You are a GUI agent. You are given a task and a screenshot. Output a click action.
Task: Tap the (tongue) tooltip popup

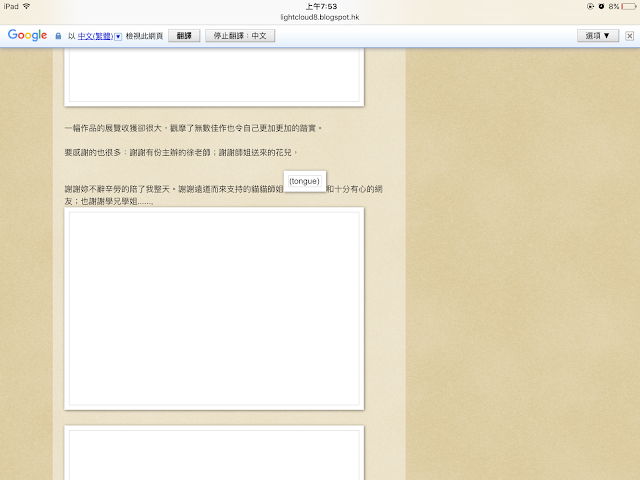point(304,181)
